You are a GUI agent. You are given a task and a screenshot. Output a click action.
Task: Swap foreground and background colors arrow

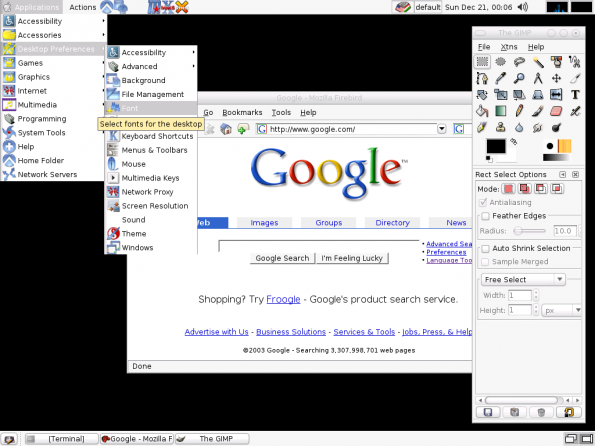click(514, 142)
